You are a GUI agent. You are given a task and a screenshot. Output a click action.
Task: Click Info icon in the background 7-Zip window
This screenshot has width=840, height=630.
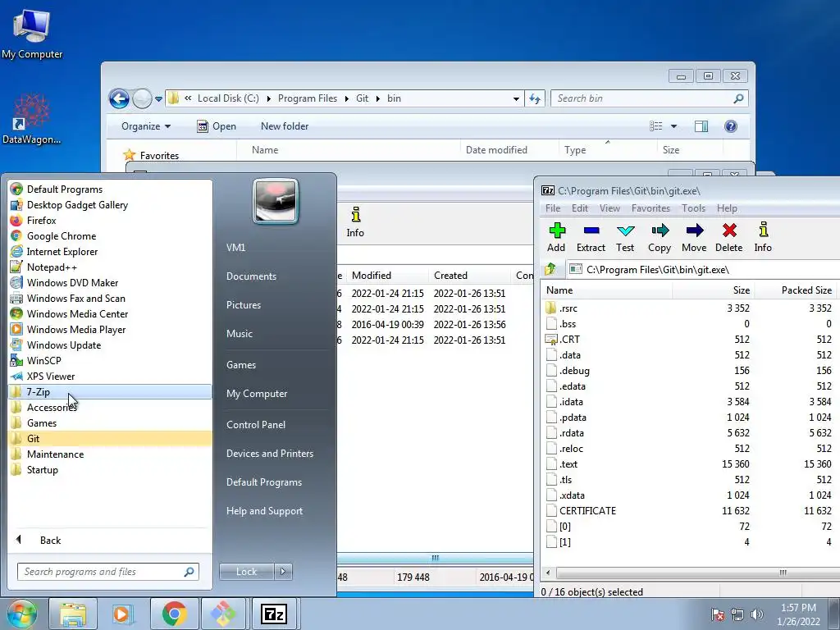click(x=355, y=222)
